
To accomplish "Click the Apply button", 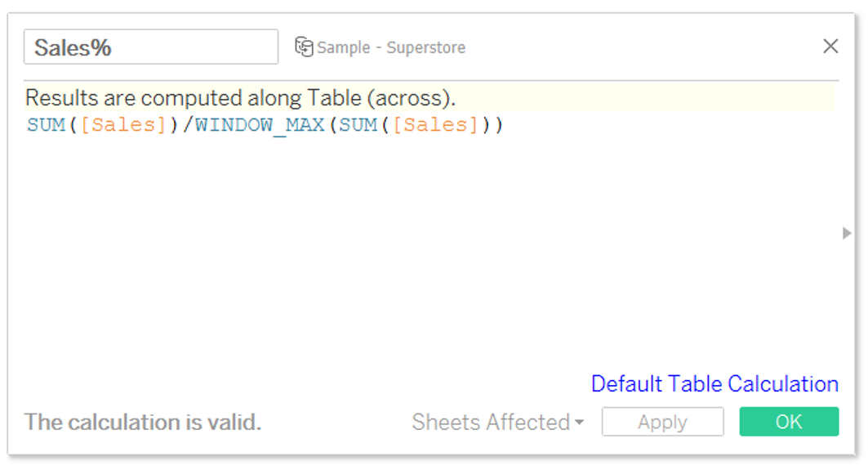I will [662, 422].
